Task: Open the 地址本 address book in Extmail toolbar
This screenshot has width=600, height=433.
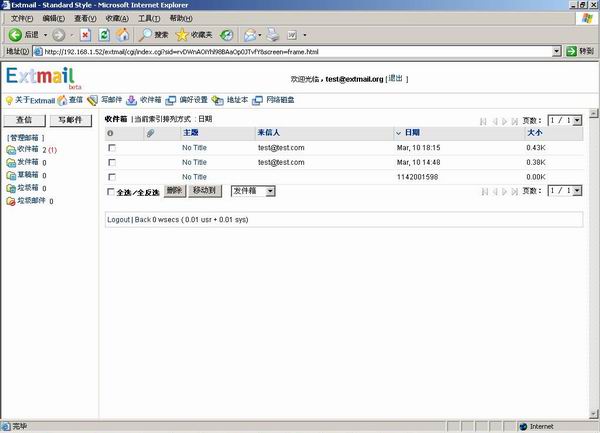Action: (x=231, y=100)
